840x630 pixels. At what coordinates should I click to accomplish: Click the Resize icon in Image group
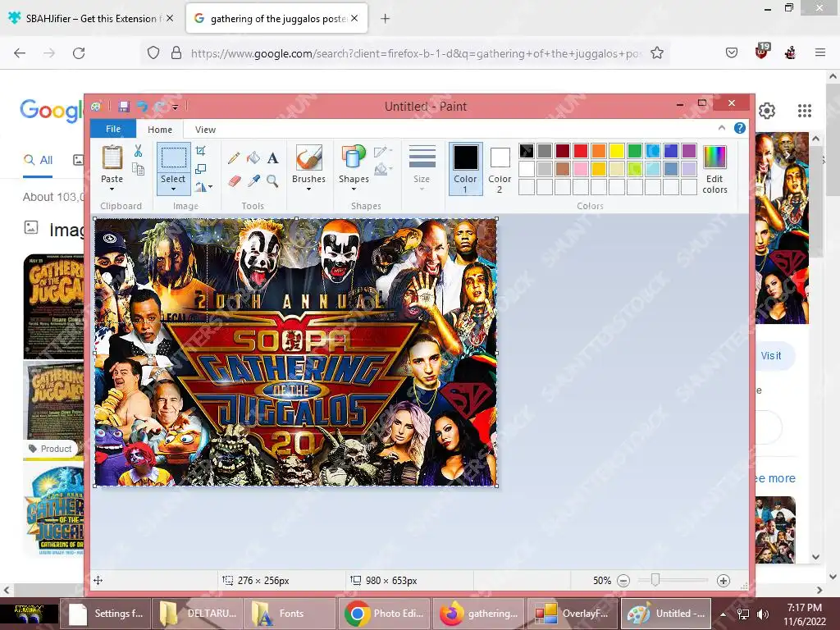(x=200, y=169)
